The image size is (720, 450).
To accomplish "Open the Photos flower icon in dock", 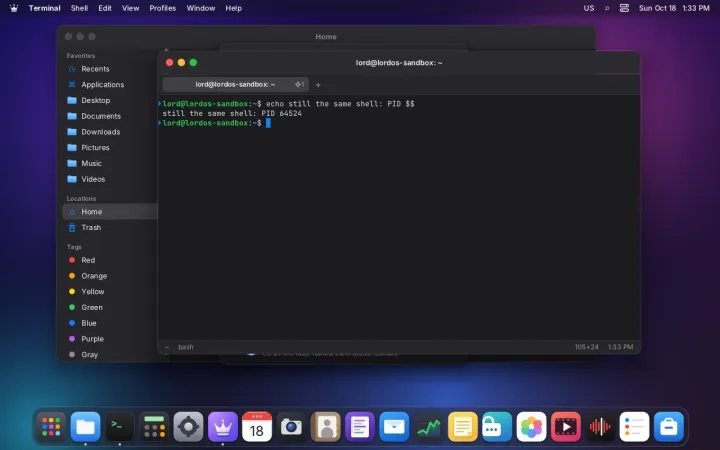I will click(x=531, y=427).
